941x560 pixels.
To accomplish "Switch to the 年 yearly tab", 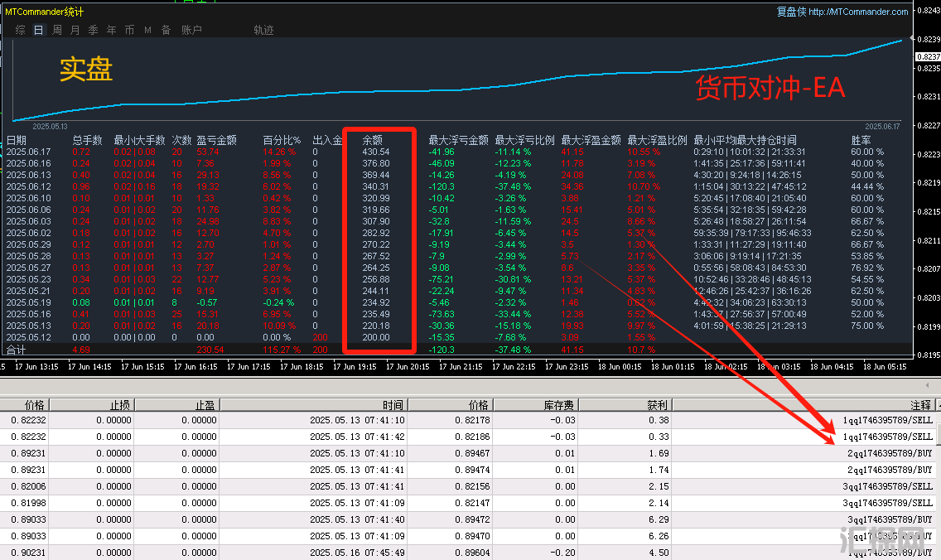I will tap(112, 30).
